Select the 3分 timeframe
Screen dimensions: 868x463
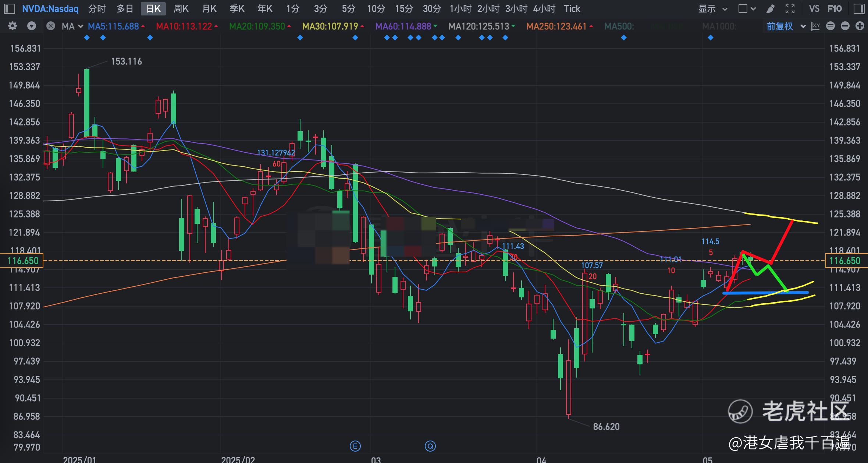tap(321, 8)
